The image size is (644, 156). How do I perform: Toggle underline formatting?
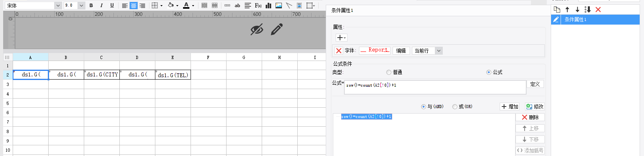pos(112,6)
